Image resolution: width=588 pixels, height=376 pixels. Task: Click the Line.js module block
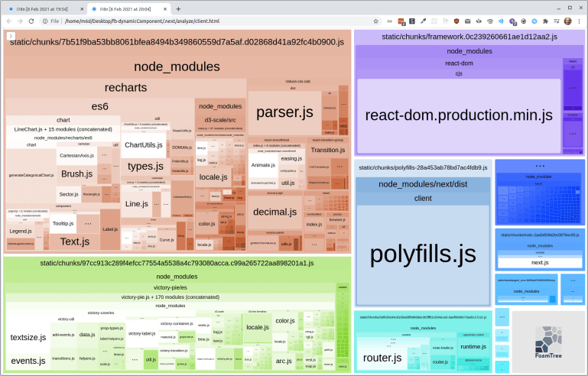pyautogui.click(x=137, y=204)
